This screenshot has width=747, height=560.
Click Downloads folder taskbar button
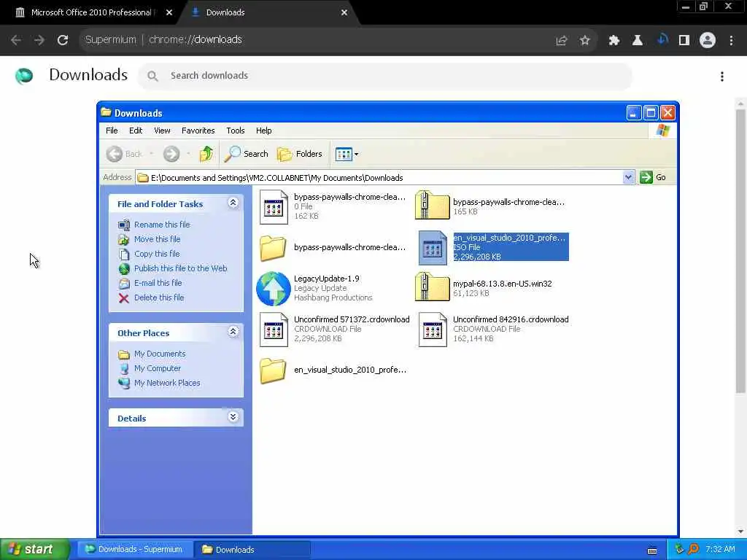click(x=252, y=550)
